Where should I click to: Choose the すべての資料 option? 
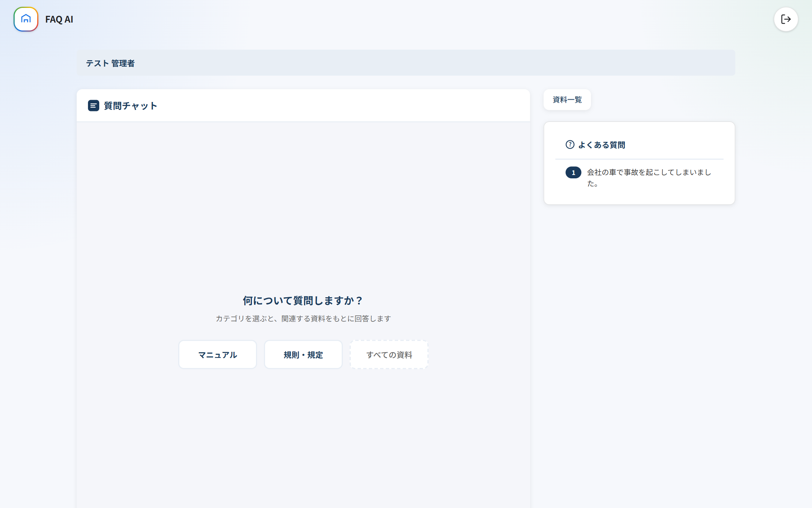click(x=389, y=354)
